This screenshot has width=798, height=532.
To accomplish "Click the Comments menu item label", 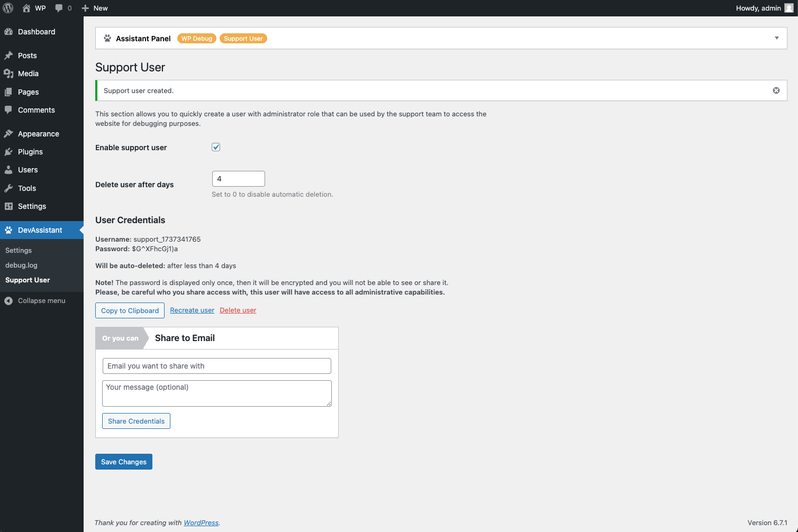I will (37, 110).
